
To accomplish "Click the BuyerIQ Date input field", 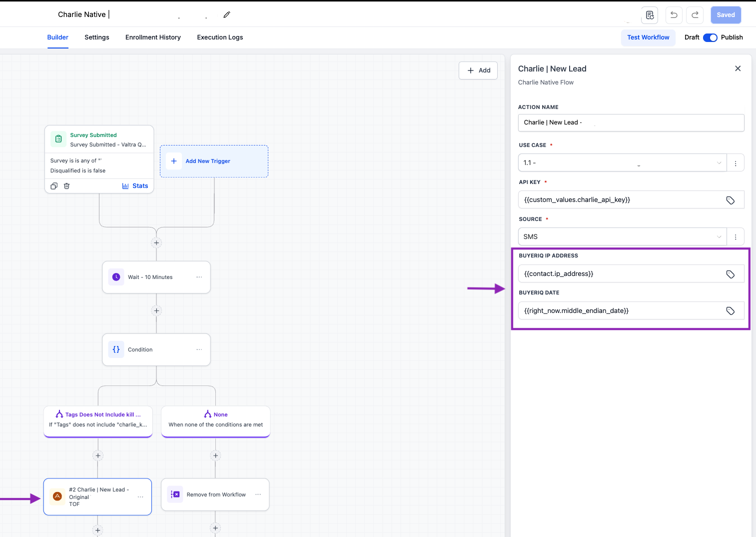I will [x=631, y=311].
